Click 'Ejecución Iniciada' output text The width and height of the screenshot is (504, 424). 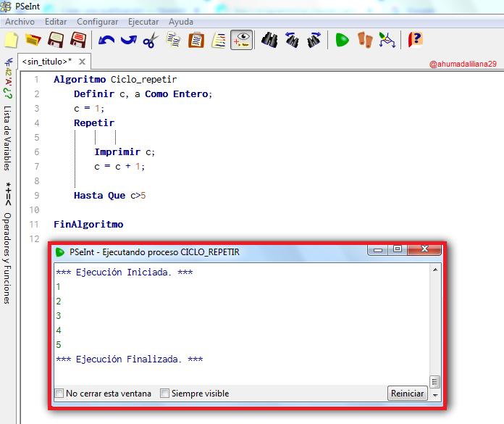click(124, 273)
